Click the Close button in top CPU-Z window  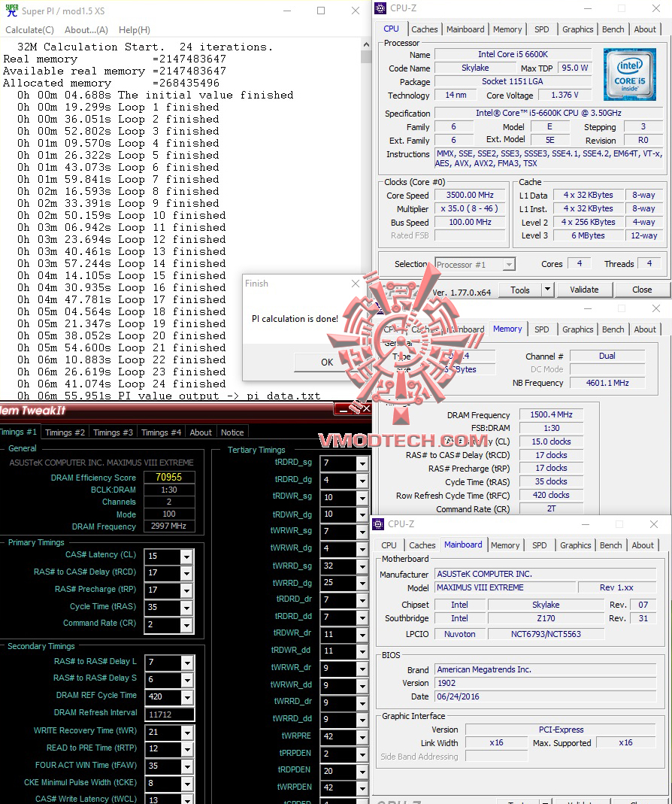[x=642, y=290]
